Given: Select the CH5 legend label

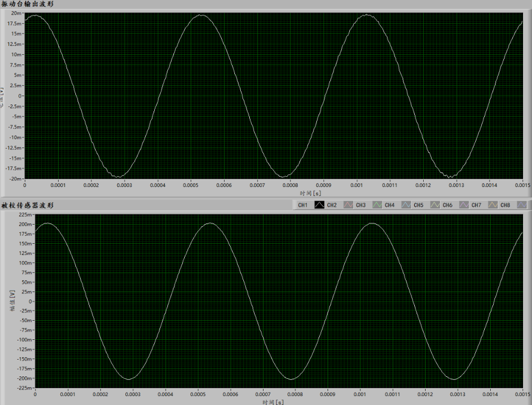Looking at the screenshot, I should click(418, 205).
